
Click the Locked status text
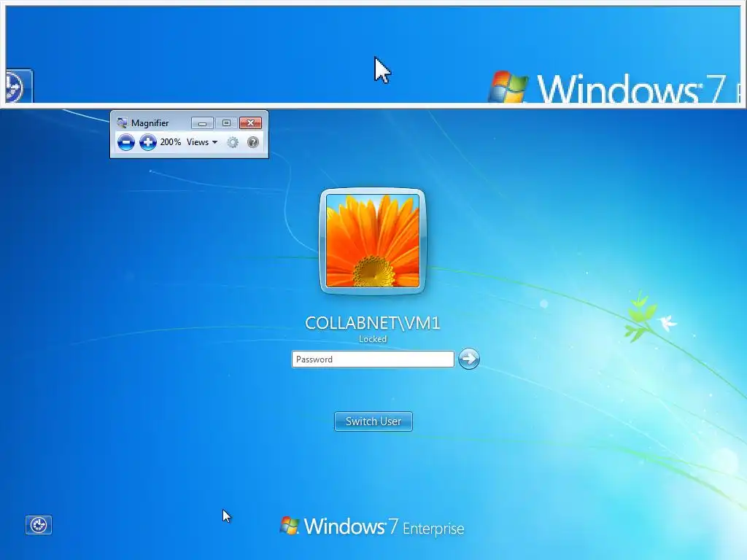pyautogui.click(x=373, y=339)
